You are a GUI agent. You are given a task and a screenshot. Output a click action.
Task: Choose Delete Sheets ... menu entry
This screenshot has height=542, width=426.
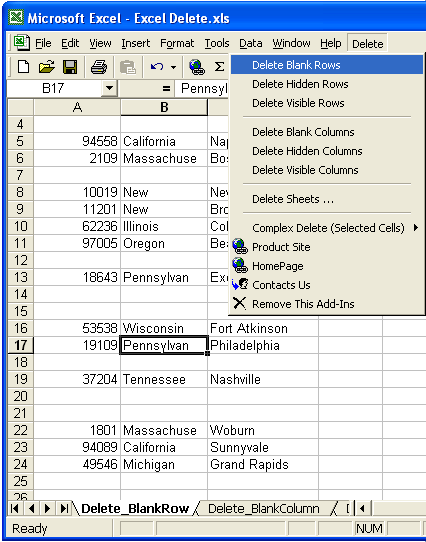point(326,199)
